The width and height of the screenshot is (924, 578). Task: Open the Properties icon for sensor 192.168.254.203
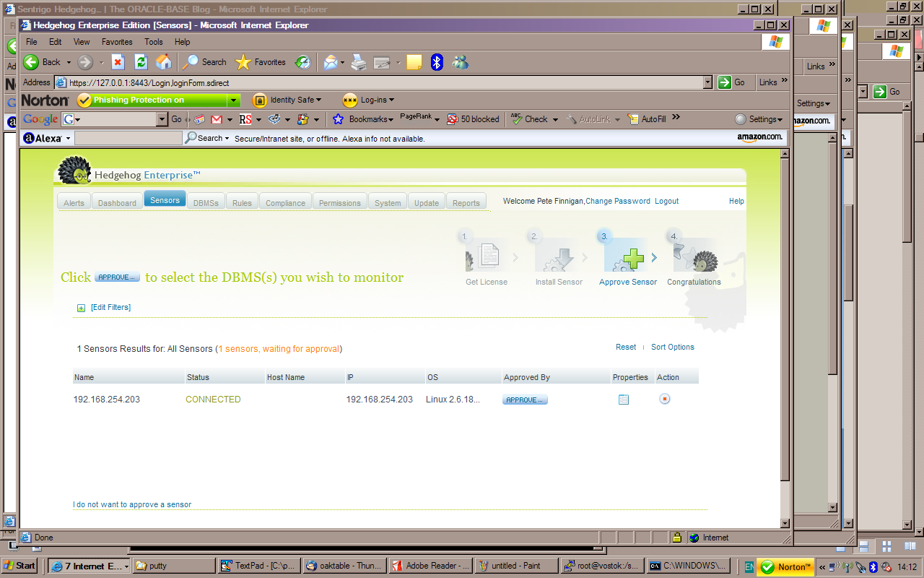point(624,400)
